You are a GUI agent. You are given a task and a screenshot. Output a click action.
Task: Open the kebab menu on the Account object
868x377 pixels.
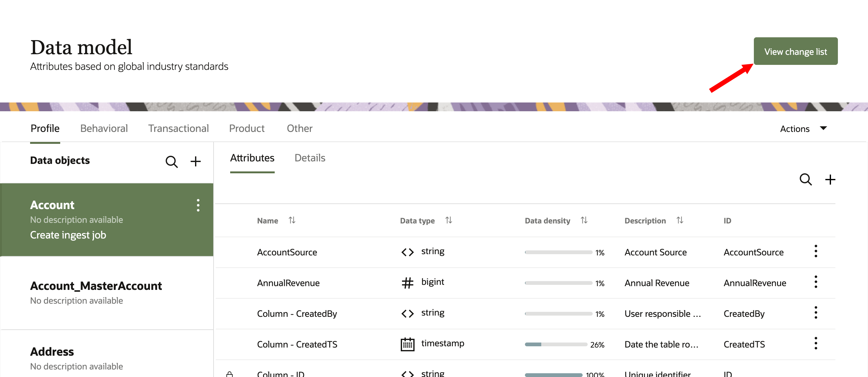pos(198,205)
